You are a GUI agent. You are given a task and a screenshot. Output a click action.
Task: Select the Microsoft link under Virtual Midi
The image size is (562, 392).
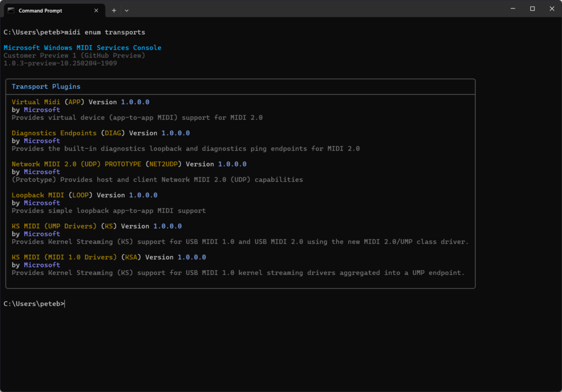point(42,109)
